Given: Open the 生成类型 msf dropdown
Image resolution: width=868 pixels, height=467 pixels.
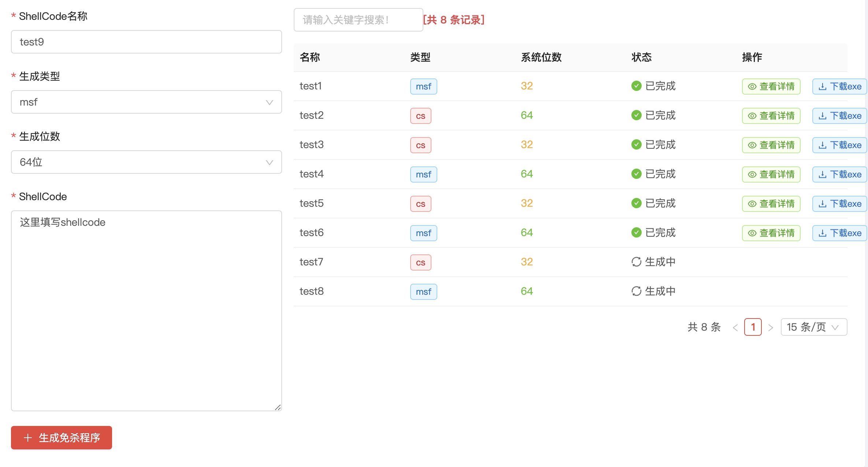Looking at the screenshot, I should point(146,102).
